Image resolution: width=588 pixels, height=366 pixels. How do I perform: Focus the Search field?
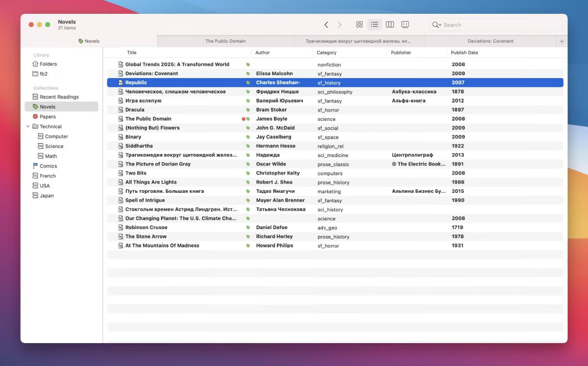496,25
